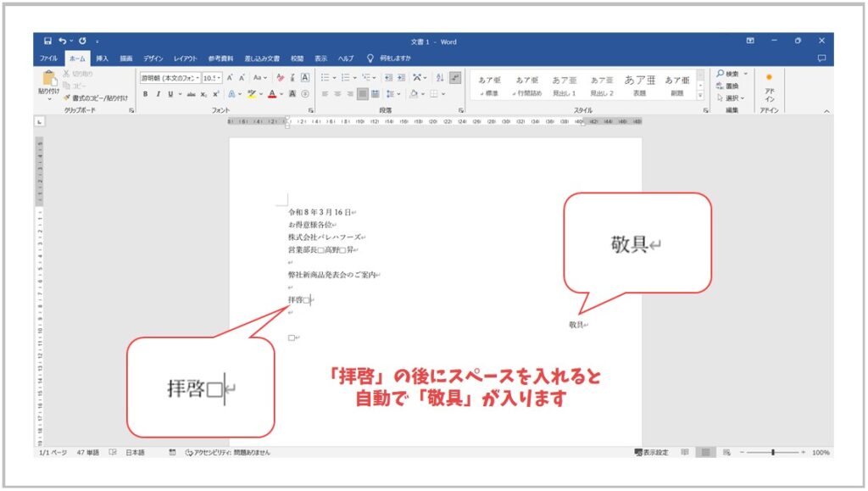Increase font size with the grow font icon
The width and height of the screenshot is (868, 491).
click(x=230, y=78)
